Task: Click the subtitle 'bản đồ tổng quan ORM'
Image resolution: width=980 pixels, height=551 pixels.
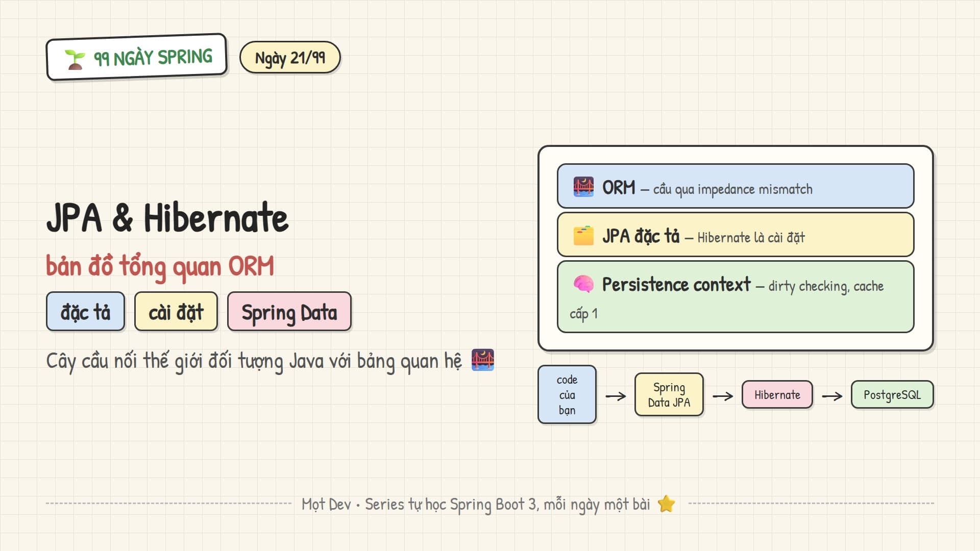Action: pos(160,267)
